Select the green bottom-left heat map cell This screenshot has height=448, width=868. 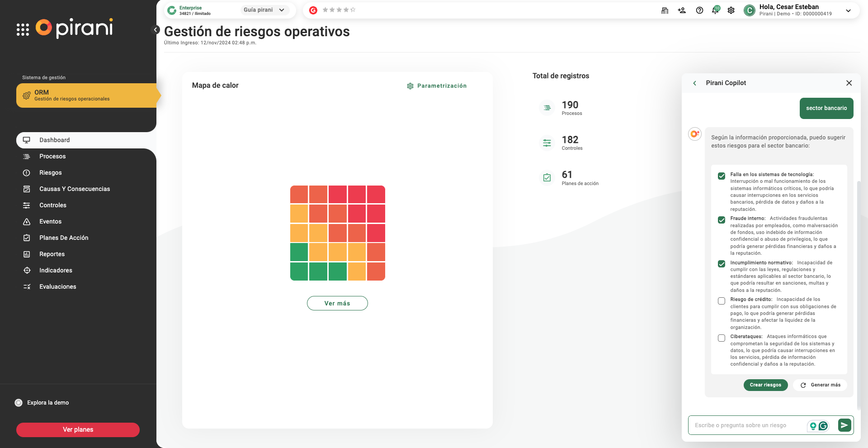tap(299, 272)
